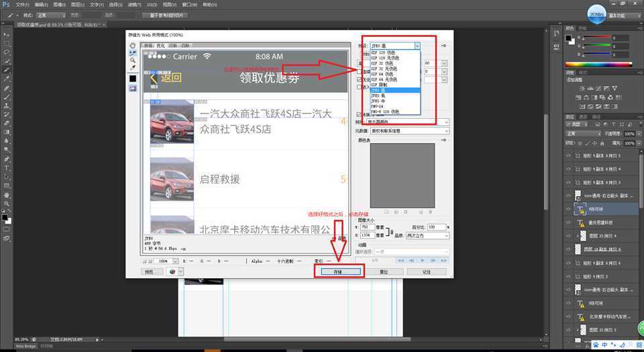Screen dimensions: 644x352
Task: Click the 存储 (Save) button
Action: pyautogui.click(x=341, y=272)
